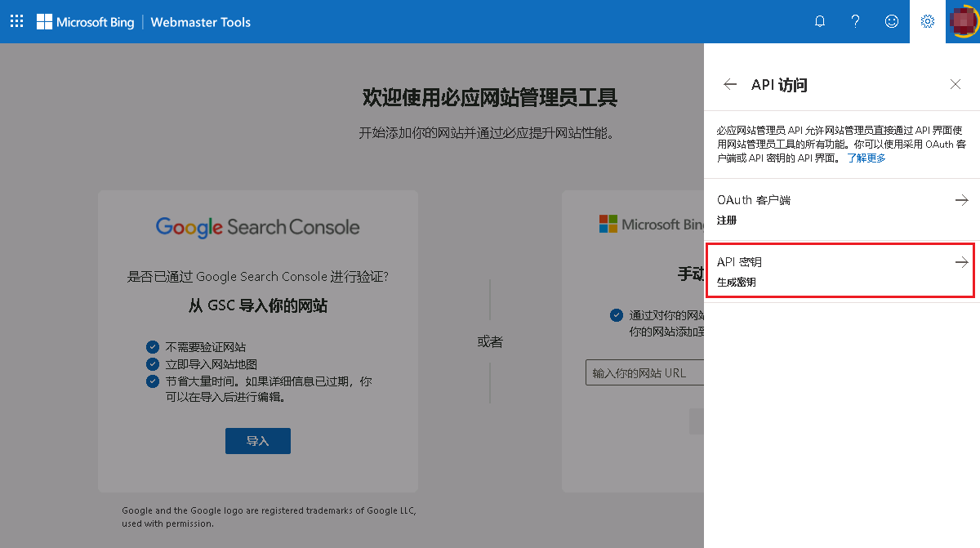
Task: Select the OAuth 客户端 title text
Action: (754, 200)
